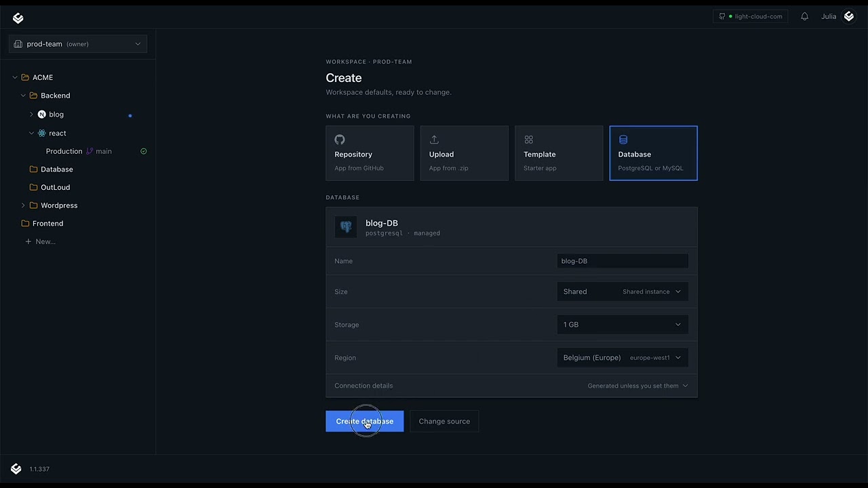Choose the Database PostgreSQL or MySQL card
The image size is (868, 488).
tap(654, 153)
